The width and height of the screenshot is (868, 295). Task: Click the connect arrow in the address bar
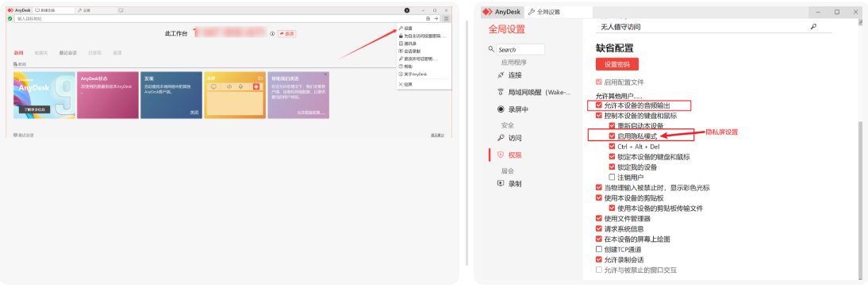(x=436, y=18)
